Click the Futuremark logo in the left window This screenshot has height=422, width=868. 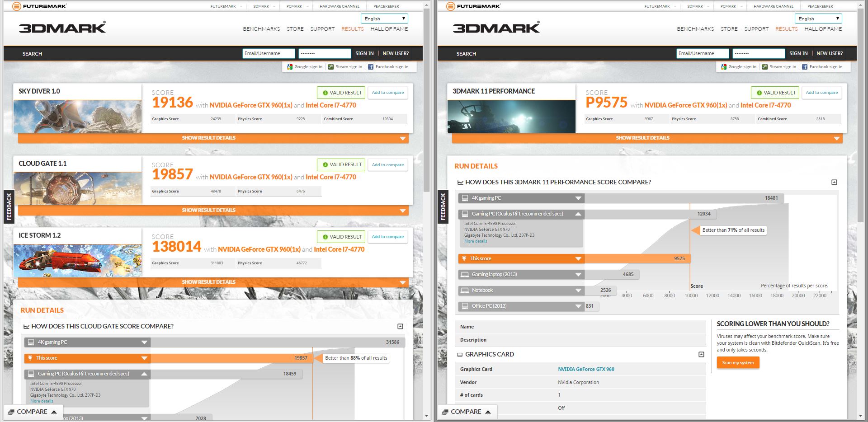39,6
